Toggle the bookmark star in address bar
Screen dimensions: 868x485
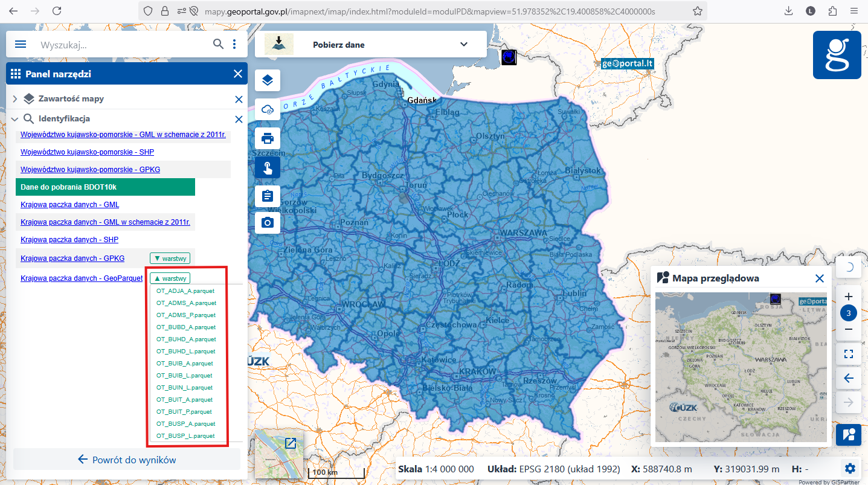pos(698,10)
